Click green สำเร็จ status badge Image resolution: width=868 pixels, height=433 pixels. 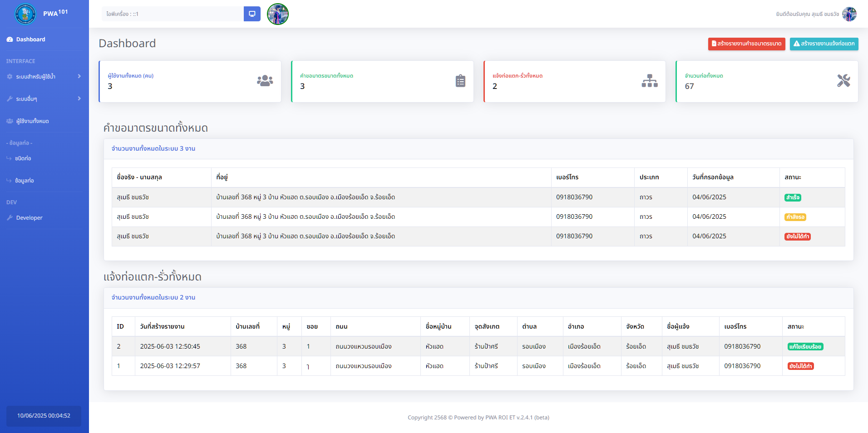793,197
